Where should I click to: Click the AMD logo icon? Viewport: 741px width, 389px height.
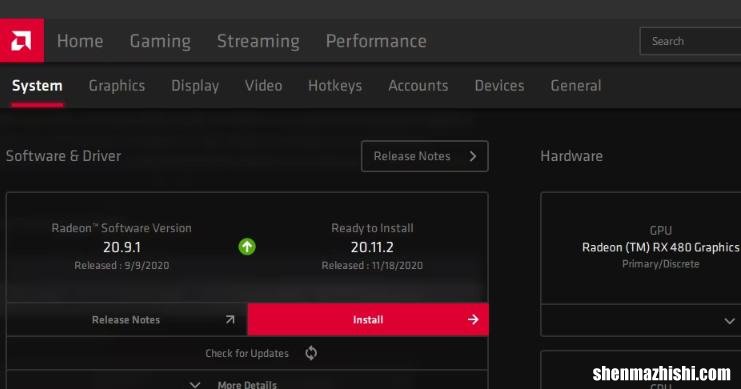(x=22, y=41)
